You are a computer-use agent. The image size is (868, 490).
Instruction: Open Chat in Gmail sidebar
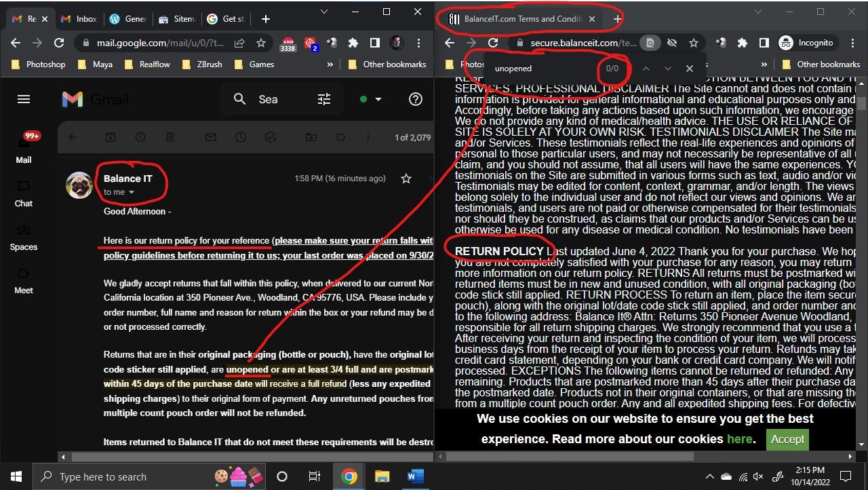24,193
